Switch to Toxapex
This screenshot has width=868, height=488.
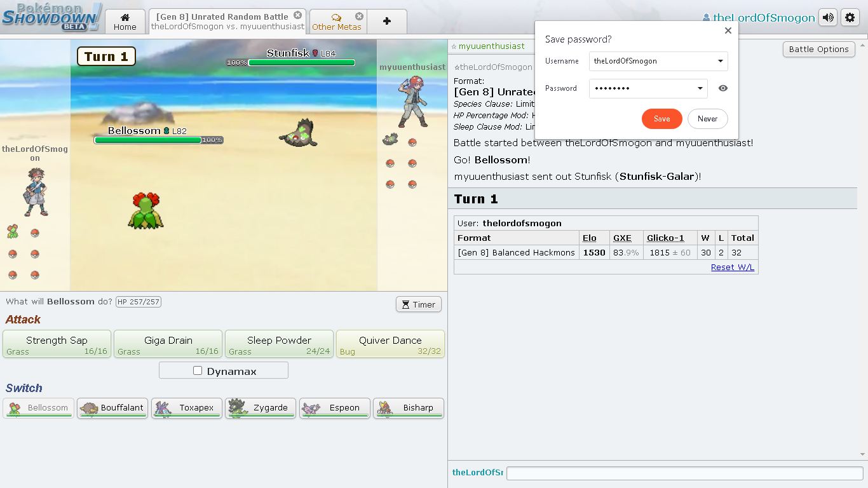187,408
